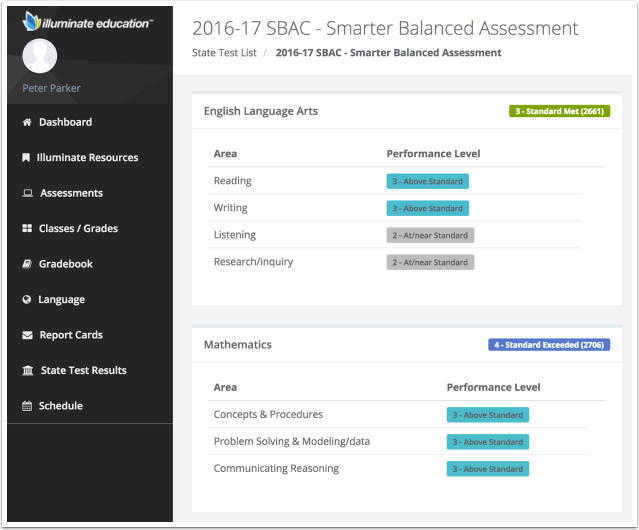
Task: Click the English Language Arts heading
Action: coord(261,111)
